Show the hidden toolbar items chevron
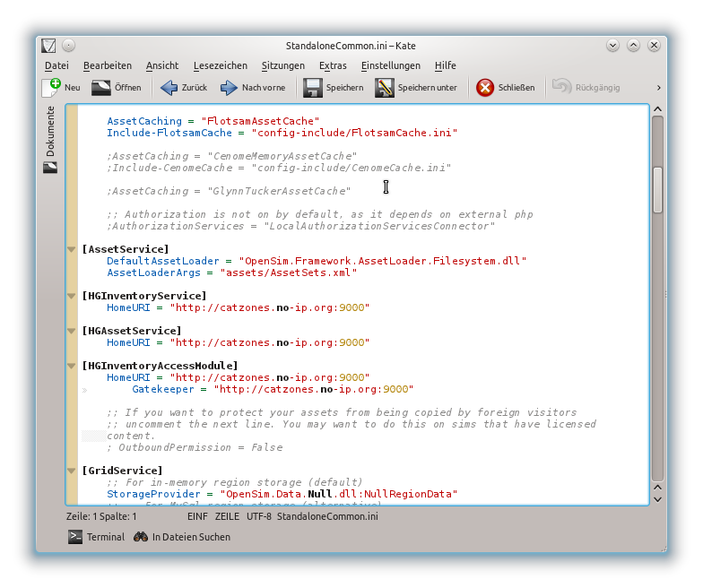703x588 pixels. click(658, 88)
